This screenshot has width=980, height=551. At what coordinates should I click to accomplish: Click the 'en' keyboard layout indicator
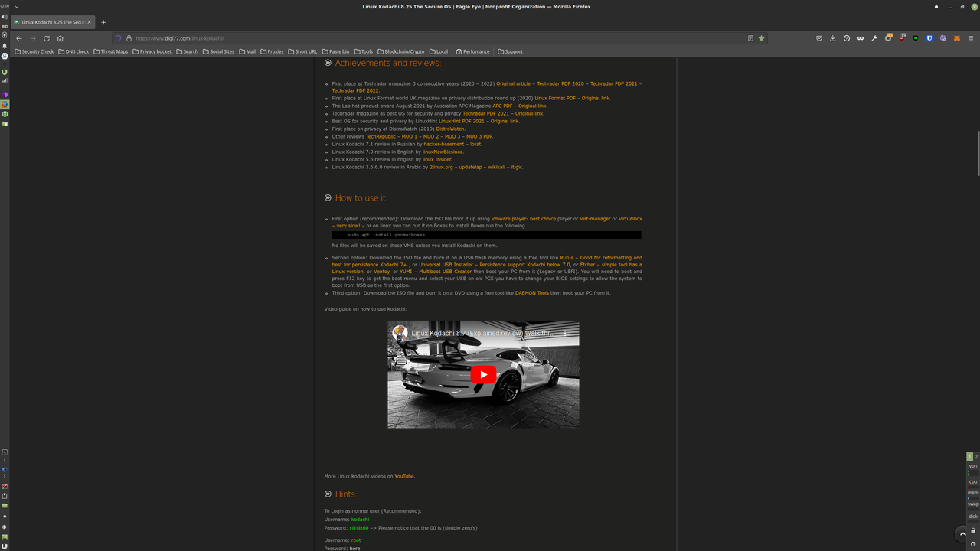5,25
